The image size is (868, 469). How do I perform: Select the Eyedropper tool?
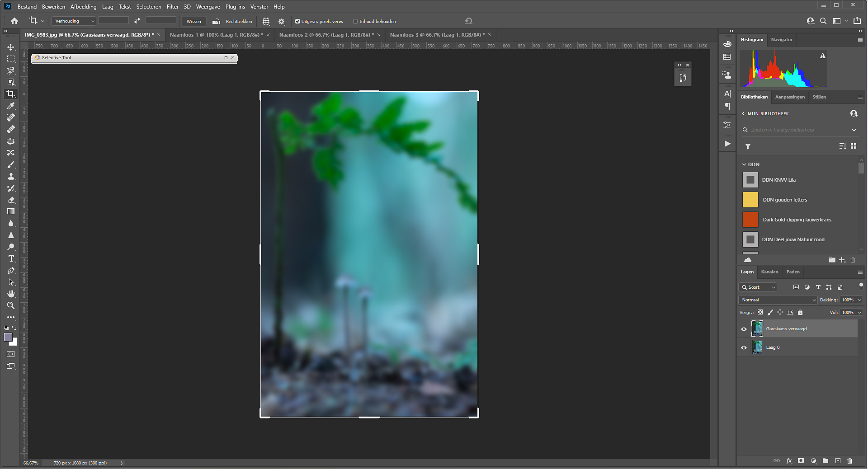tap(11, 106)
